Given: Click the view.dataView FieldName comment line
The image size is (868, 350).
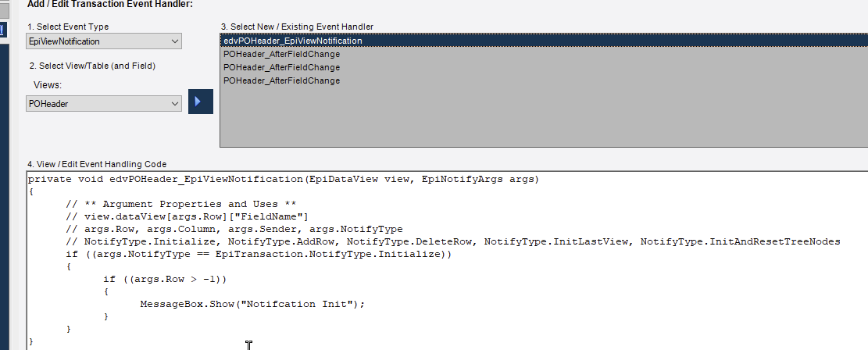Looking at the screenshot, I should tap(187, 216).
